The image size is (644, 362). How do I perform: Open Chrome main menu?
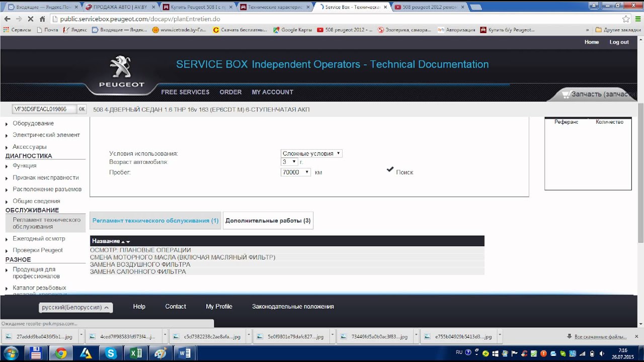(637, 19)
